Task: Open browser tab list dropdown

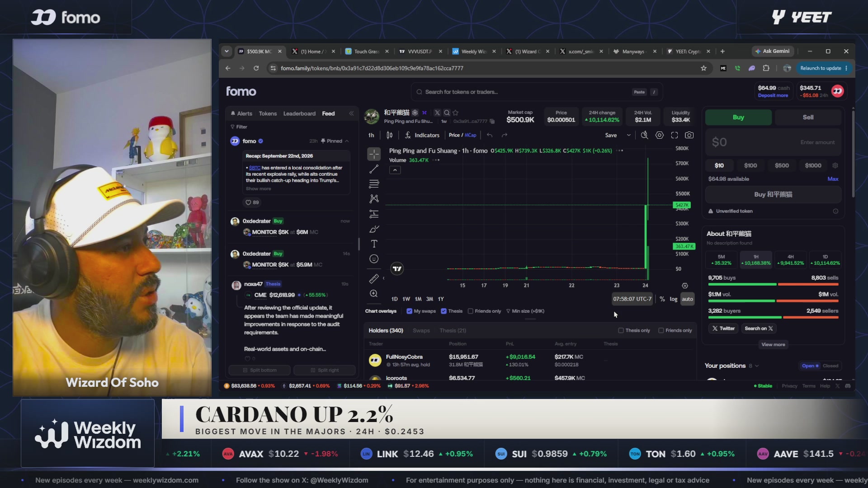Action: (x=226, y=51)
